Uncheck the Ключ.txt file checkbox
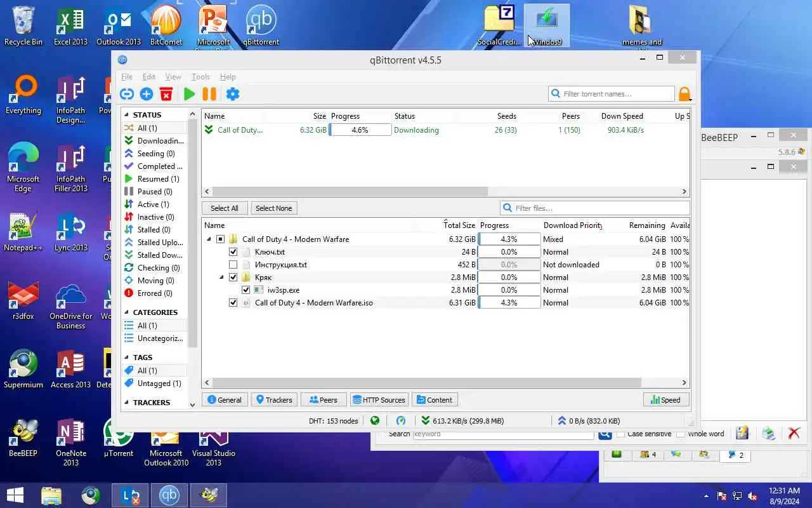This screenshot has width=812, height=508. click(x=233, y=252)
